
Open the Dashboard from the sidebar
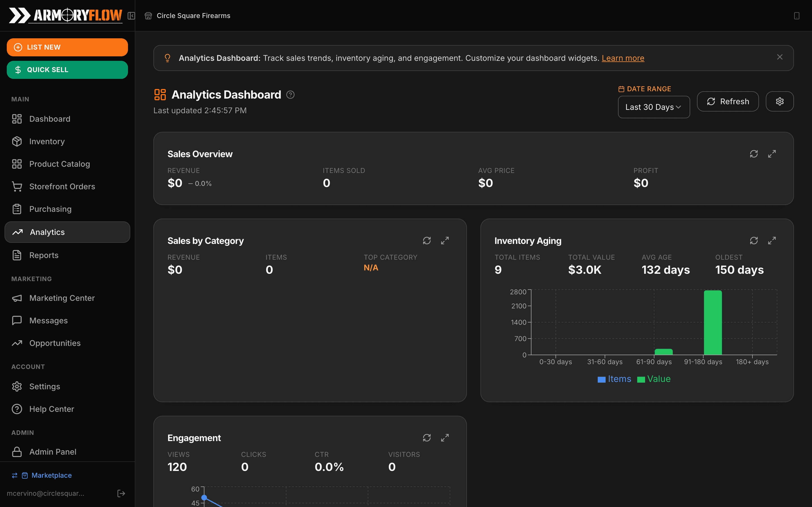click(x=49, y=119)
